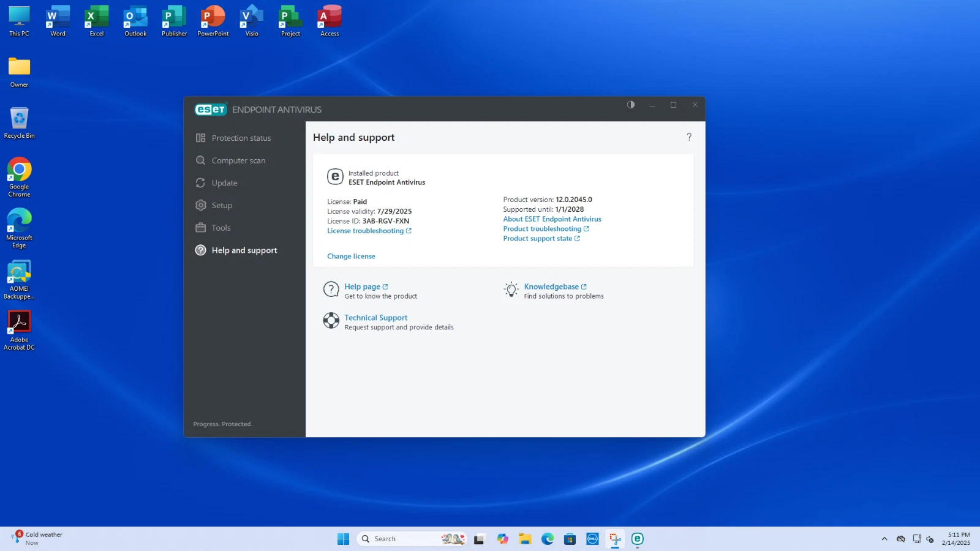Image resolution: width=980 pixels, height=551 pixels.
Task: Click the Technical Support link
Action: pos(375,318)
